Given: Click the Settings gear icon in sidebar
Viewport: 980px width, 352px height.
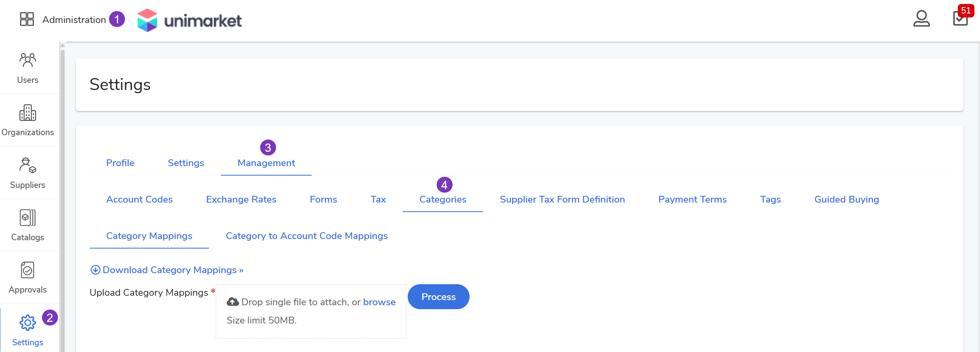Looking at the screenshot, I should [27, 323].
